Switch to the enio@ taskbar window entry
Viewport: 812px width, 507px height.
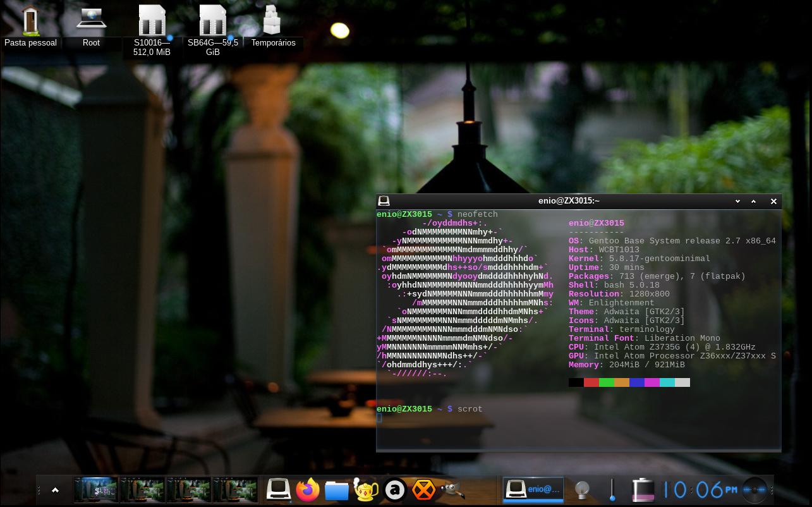click(x=533, y=490)
